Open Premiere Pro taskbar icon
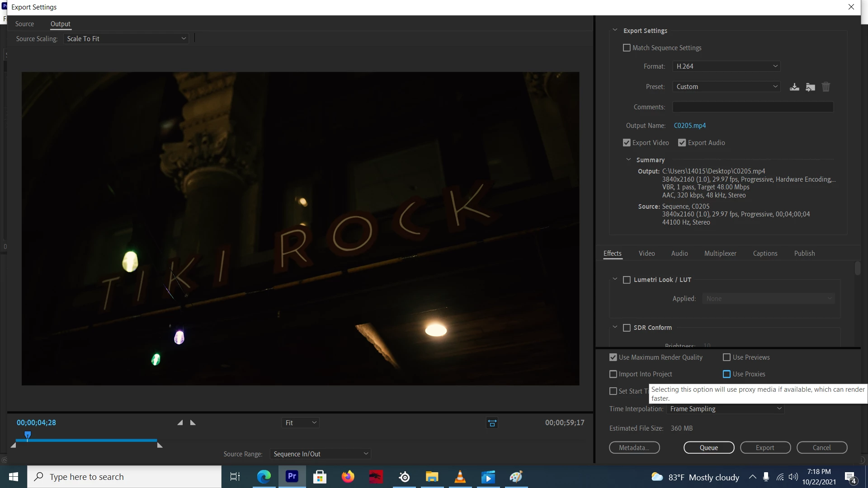This screenshot has height=488, width=868. tap(292, 477)
